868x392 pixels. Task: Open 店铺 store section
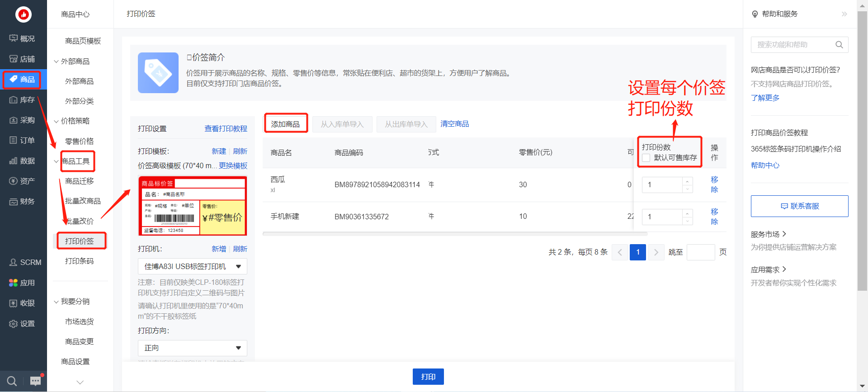point(23,59)
